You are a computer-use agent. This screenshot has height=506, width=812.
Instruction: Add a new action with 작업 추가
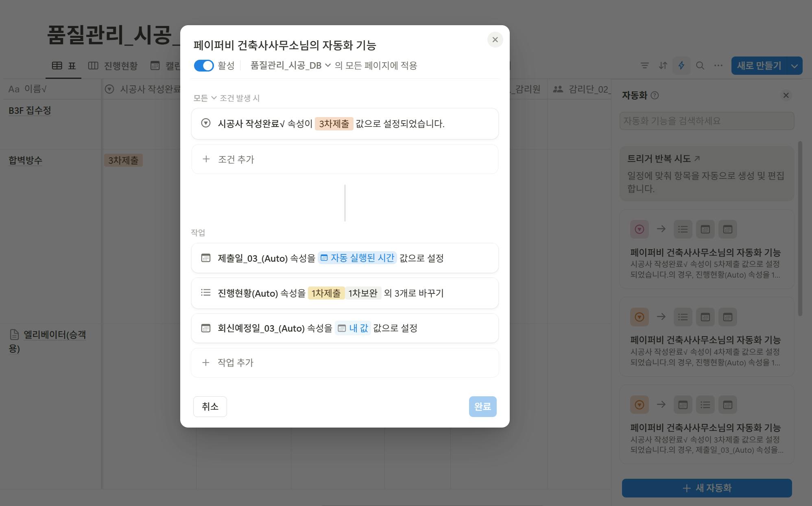click(x=345, y=363)
